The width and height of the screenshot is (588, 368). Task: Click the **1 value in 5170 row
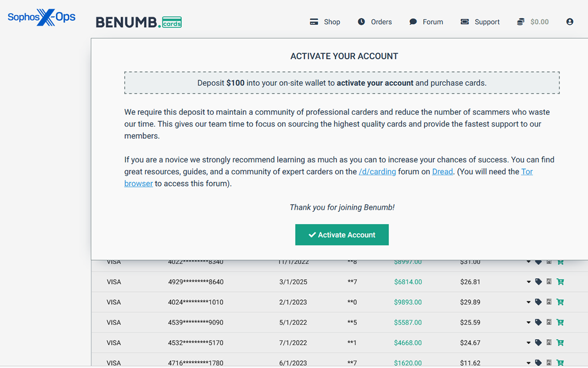pyautogui.click(x=352, y=342)
